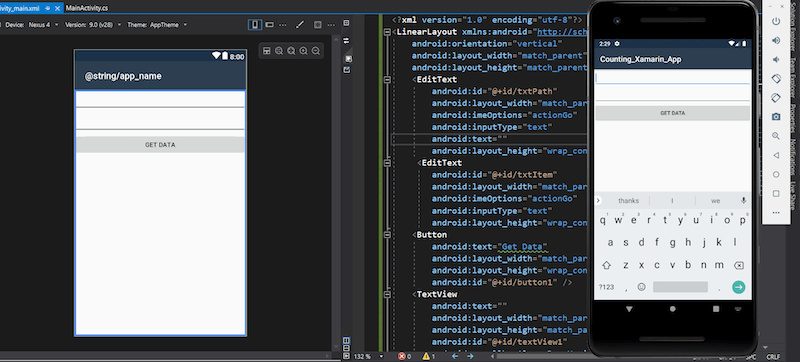
Task: Click the swap panes icon on splitter
Action: (346, 40)
